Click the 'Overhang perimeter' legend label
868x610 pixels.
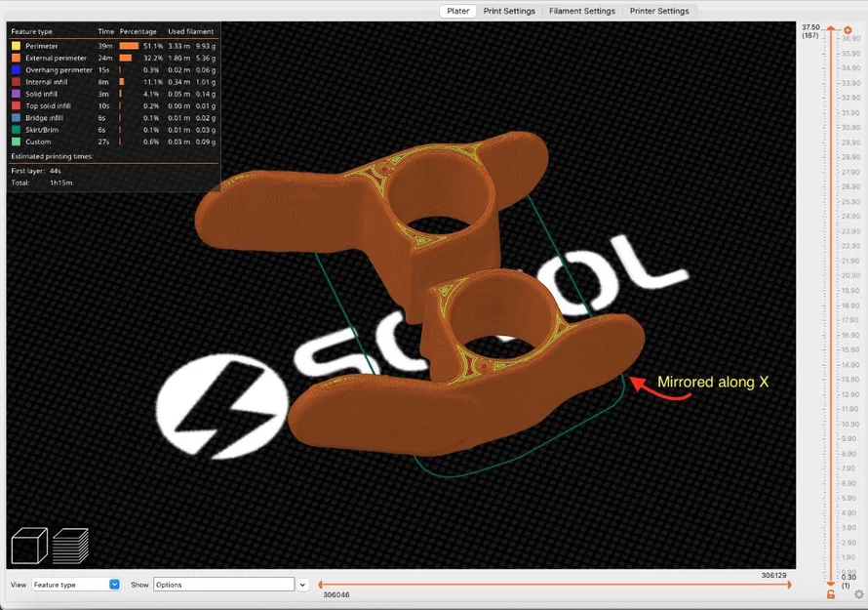59,70
